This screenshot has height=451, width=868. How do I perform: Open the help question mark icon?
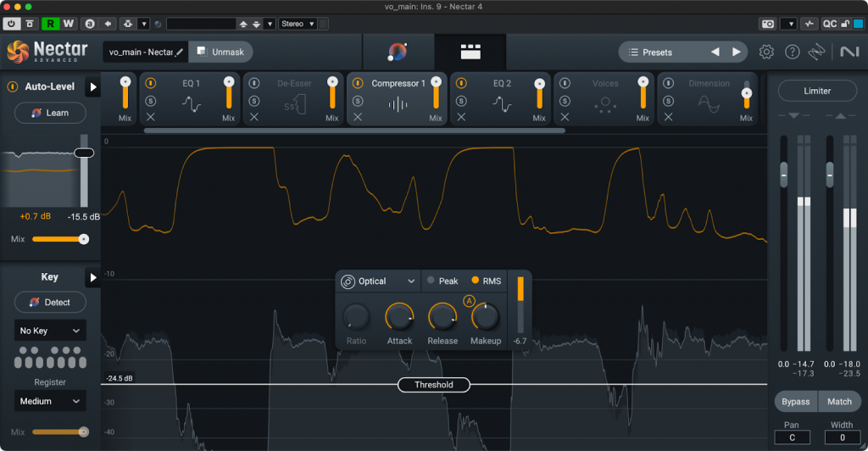click(792, 52)
